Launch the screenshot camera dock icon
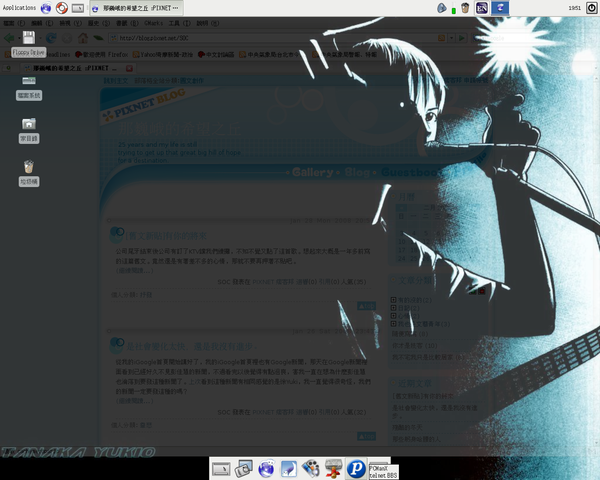This screenshot has height=480, width=600. tap(243, 469)
